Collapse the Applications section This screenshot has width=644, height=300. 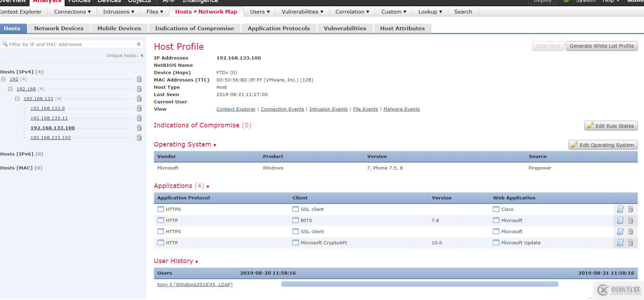click(x=208, y=187)
